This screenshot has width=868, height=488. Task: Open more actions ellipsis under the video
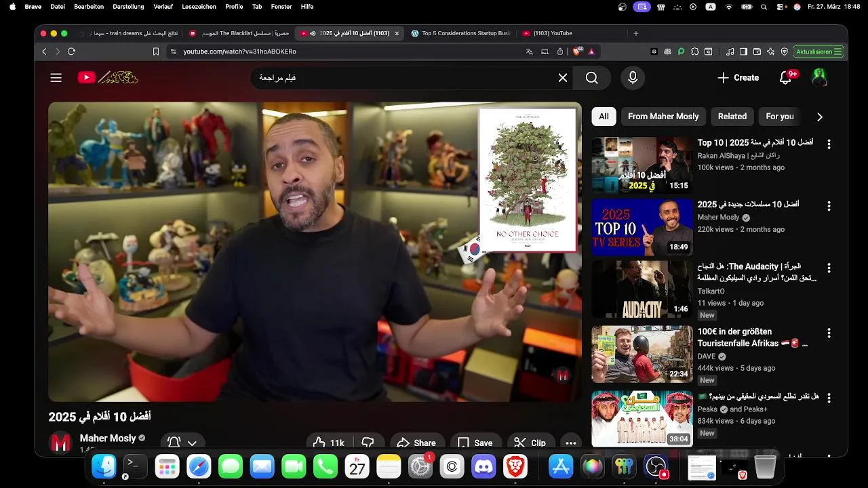571,443
